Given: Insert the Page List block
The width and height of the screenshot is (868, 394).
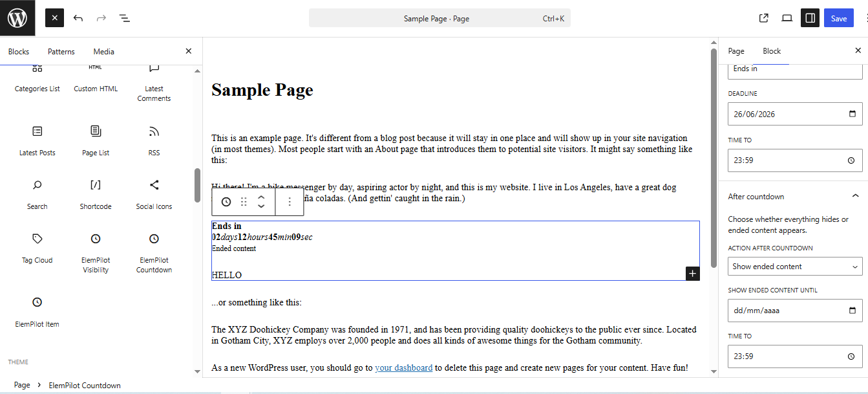Looking at the screenshot, I should [96, 141].
